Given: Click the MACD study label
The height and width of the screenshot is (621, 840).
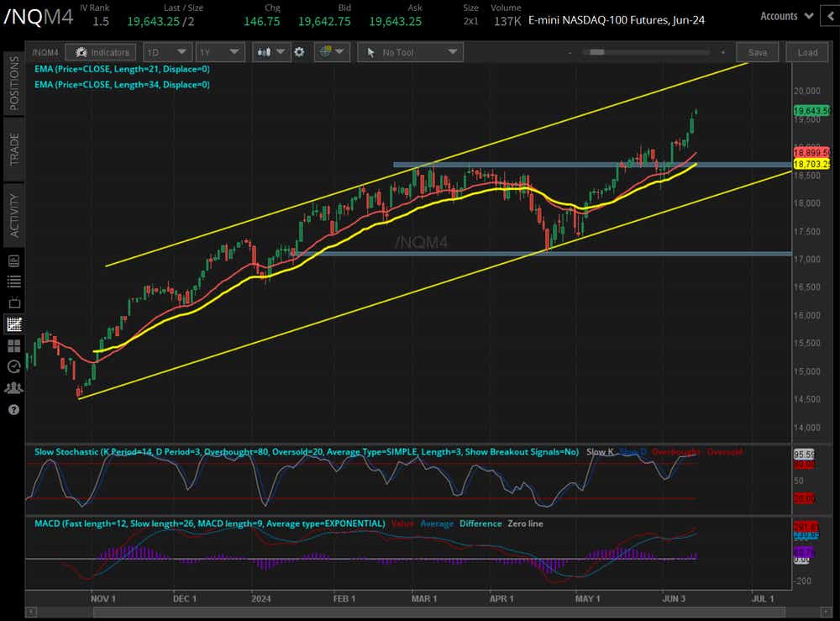Looking at the screenshot, I should (209, 524).
